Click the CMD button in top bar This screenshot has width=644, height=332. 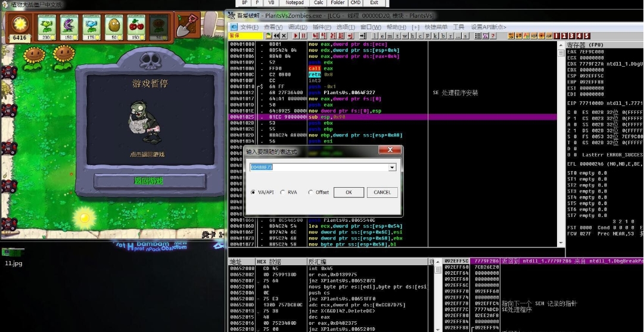355,2
